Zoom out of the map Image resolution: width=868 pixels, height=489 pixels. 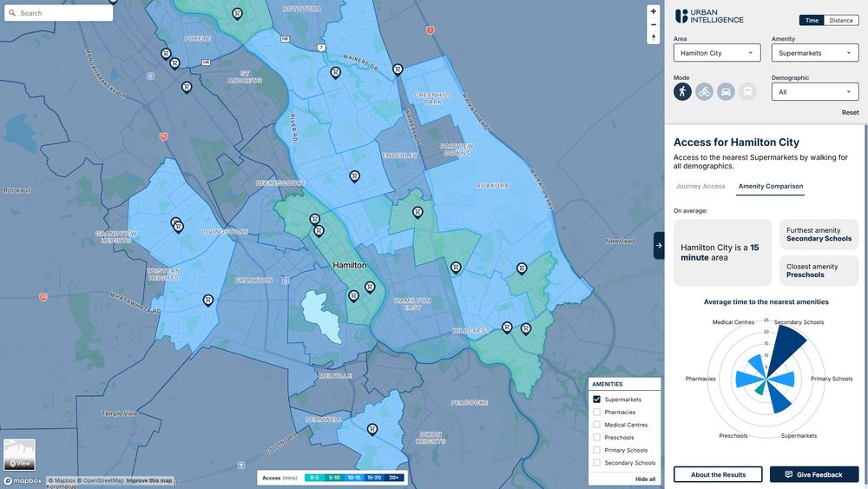(x=654, y=25)
